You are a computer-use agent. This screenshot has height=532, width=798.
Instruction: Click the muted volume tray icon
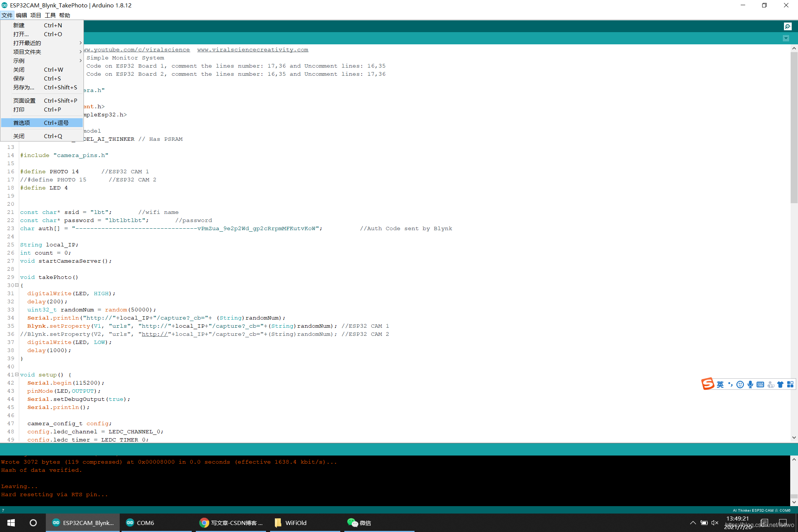click(x=715, y=523)
